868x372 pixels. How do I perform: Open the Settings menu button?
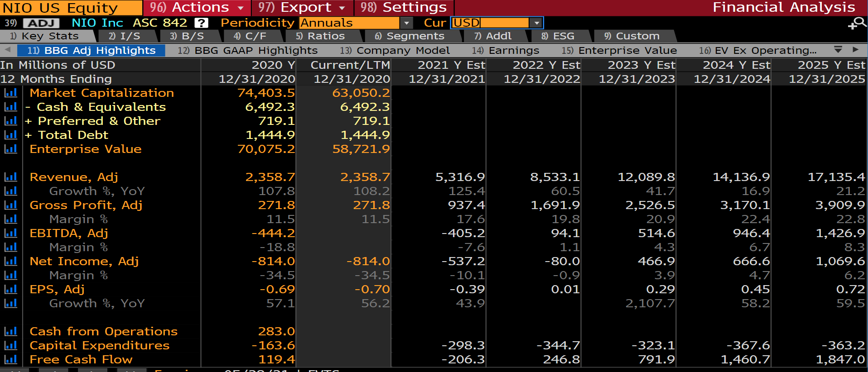point(404,8)
